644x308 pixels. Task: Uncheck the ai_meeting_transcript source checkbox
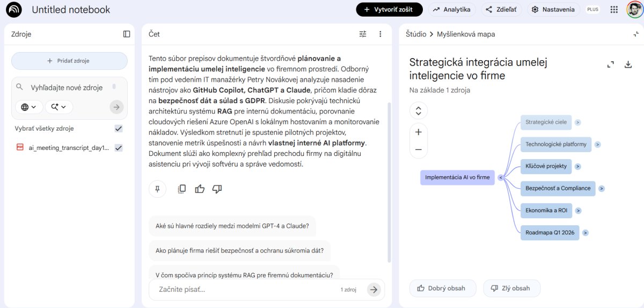coord(119,148)
